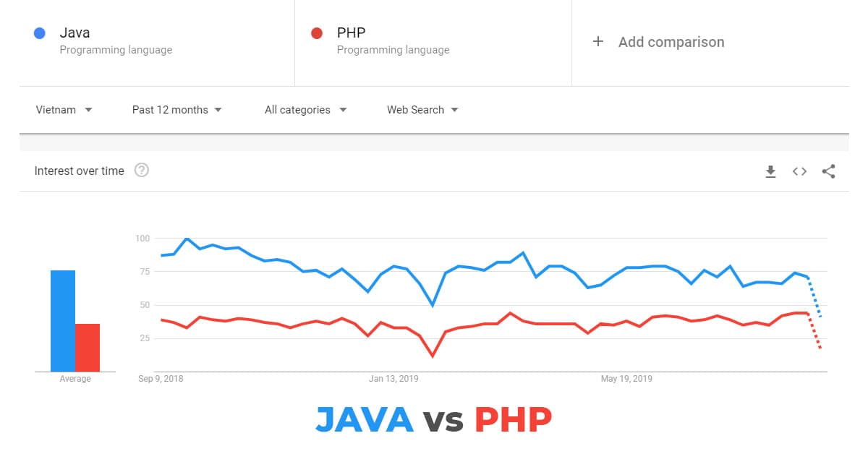
Task: Expand the Past 12 months time selector
Action: 176,109
